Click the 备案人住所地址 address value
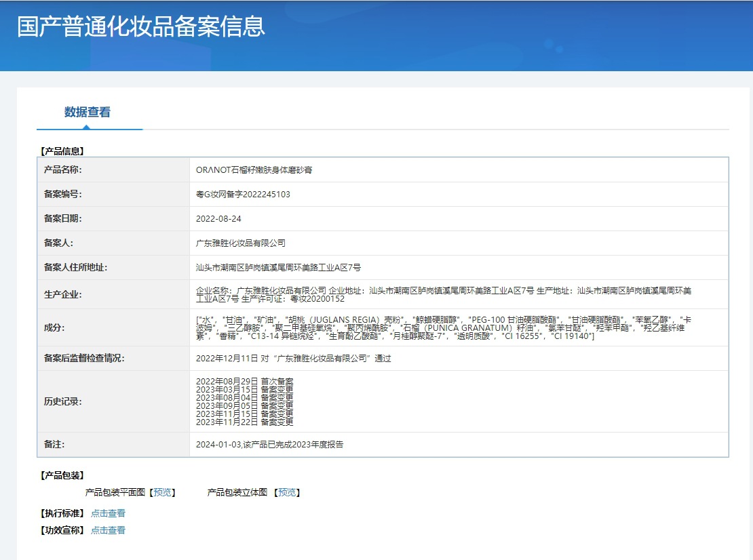This screenshot has height=560, width=753. tap(279, 268)
